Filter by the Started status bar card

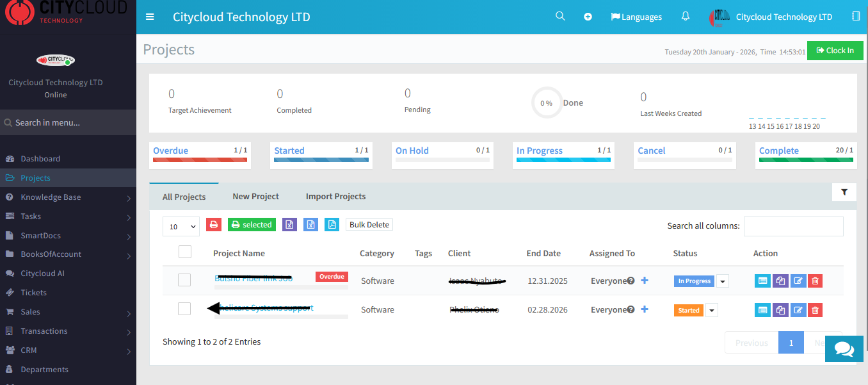pyautogui.click(x=321, y=156)
